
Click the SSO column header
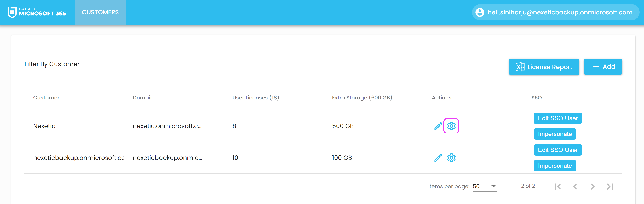(537, 98)
